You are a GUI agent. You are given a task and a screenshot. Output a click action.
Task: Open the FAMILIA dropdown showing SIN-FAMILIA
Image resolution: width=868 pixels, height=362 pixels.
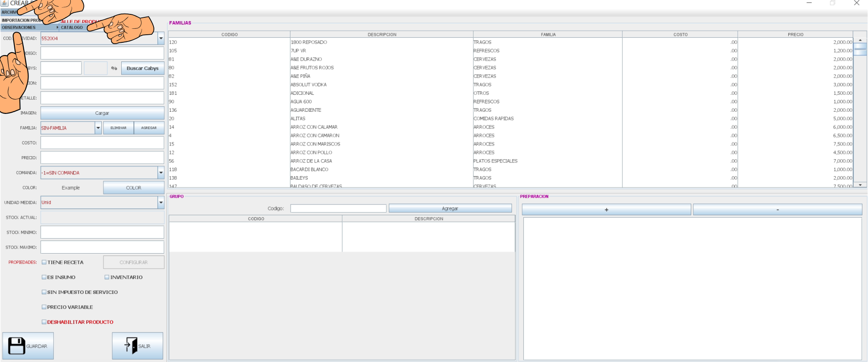point(98,128)
